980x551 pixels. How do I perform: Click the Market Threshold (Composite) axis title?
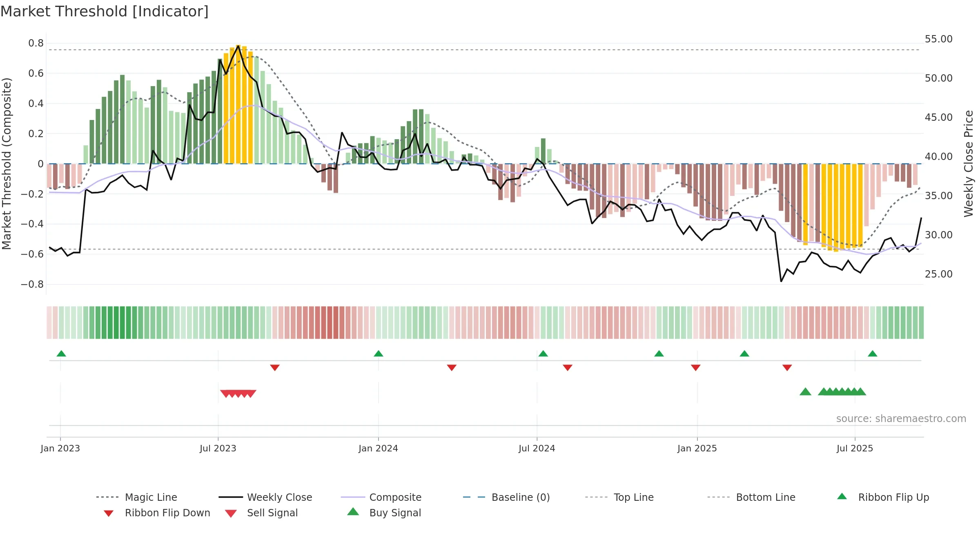pos(7,164)
